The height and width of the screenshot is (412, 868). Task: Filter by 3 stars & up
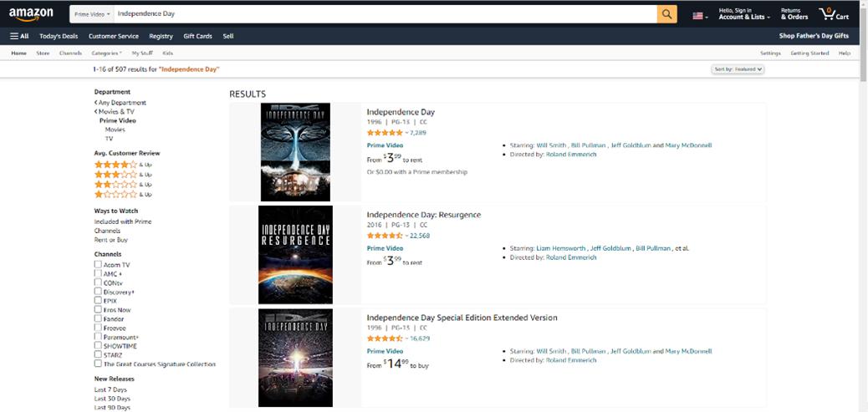pos(123,174)
